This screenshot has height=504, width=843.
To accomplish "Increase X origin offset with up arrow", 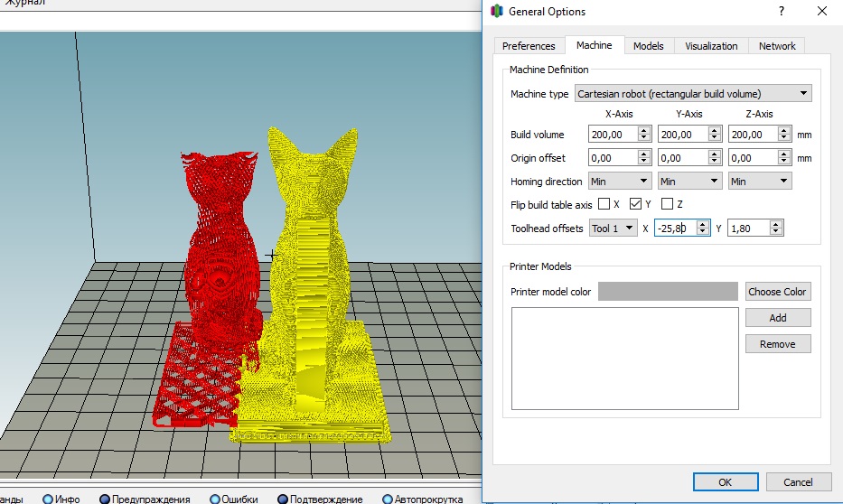I will coord(644,154).
